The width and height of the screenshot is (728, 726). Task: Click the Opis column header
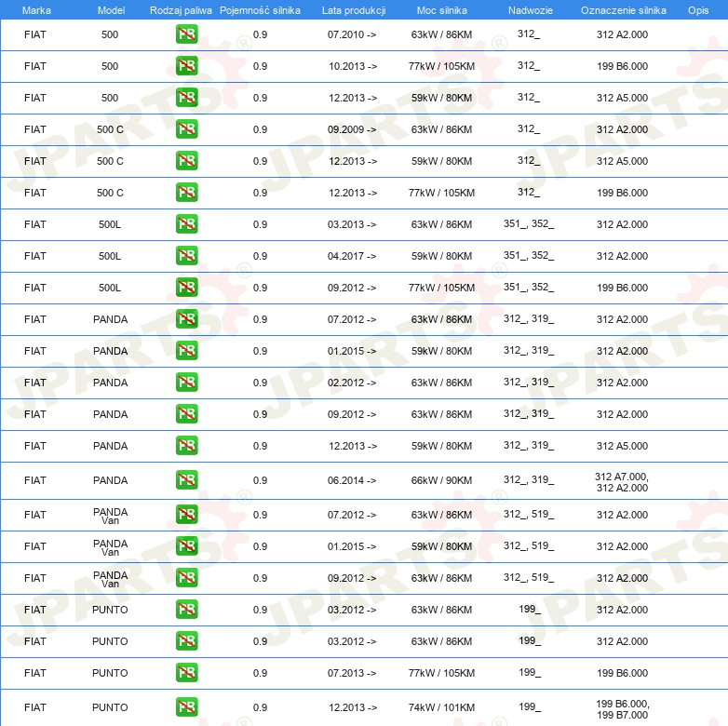tap(698, 10)
